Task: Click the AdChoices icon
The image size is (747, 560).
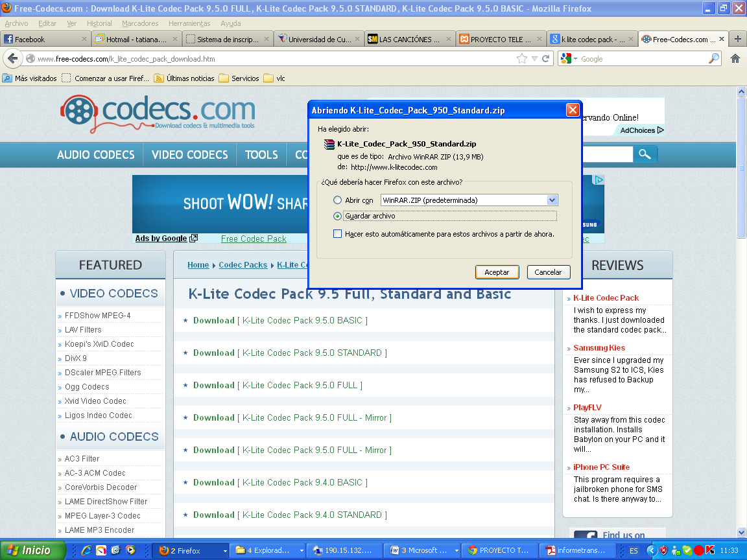Action: click(660, 130)
